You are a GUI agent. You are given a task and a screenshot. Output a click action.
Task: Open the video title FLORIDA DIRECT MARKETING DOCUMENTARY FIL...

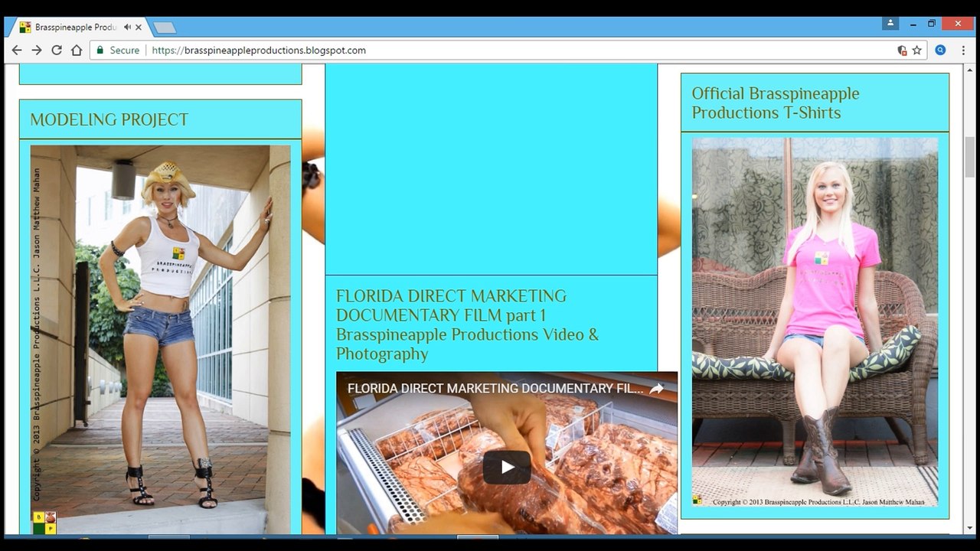point(495,389)
